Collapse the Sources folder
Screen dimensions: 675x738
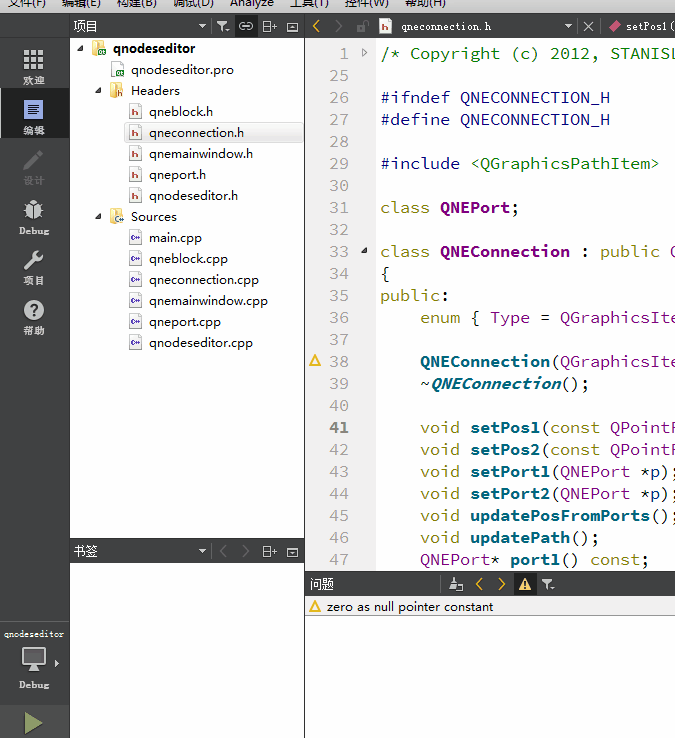click(x=98, y=217)
